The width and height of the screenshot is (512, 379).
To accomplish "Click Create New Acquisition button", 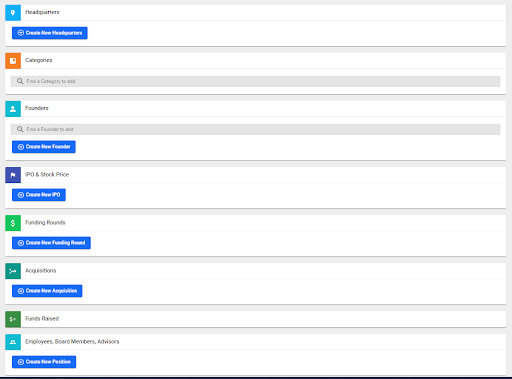I will pyautogui.click(x=47, y=291).
